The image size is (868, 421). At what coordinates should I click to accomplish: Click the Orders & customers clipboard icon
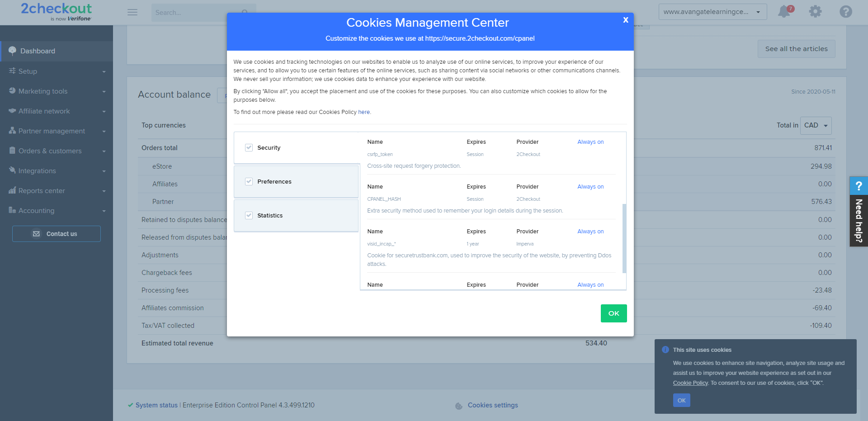point(12,151)
